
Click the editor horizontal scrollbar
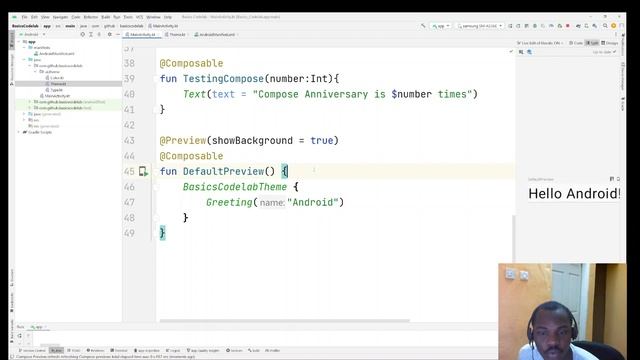[x=284, y=321]
